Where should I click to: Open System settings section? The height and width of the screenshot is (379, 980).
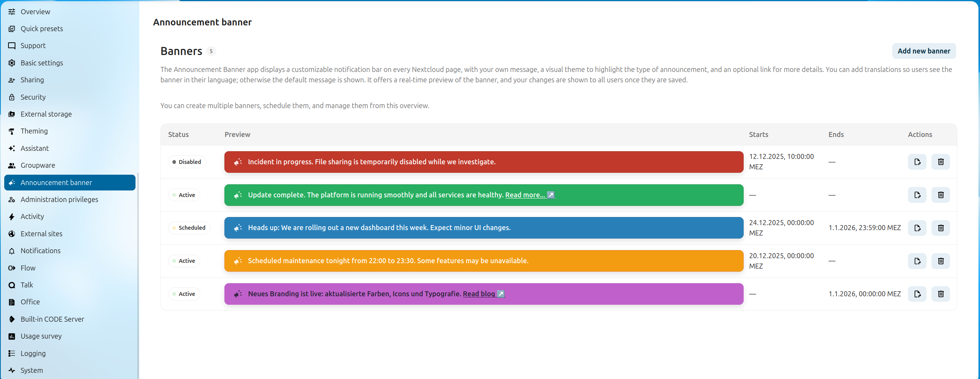pos(70,370)
